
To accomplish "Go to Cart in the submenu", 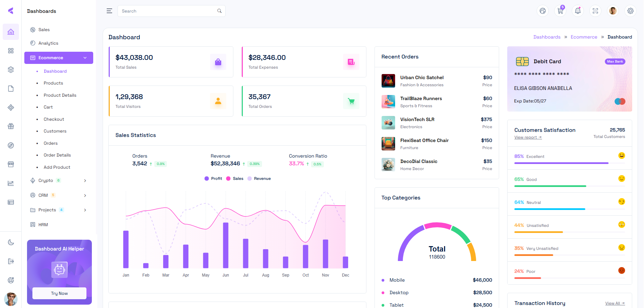I will [x=48, y=107].
